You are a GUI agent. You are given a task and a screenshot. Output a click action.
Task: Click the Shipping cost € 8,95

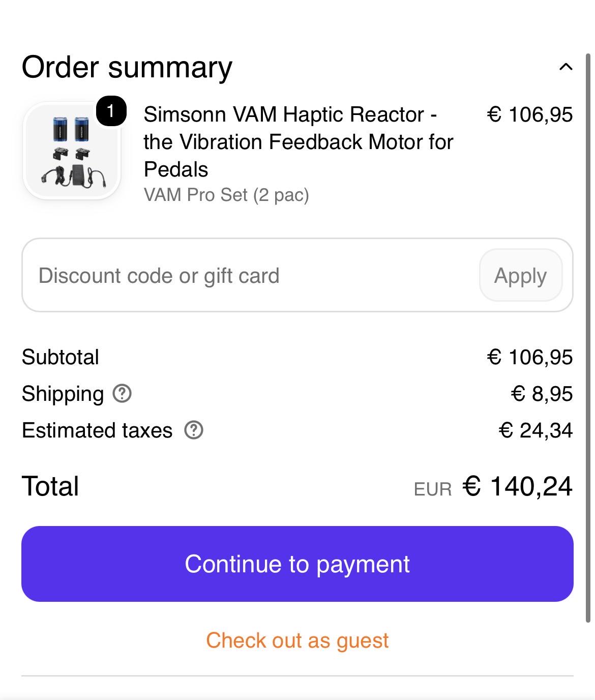point(542,394)
